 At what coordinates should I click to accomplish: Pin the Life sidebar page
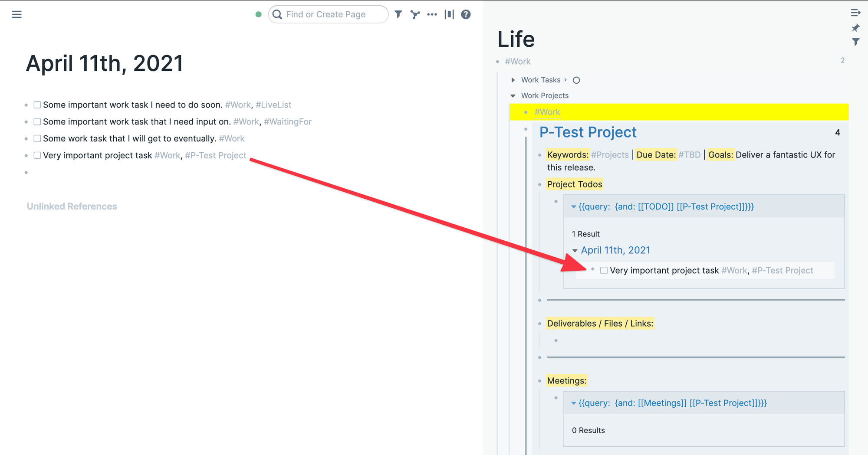[855, 28]
